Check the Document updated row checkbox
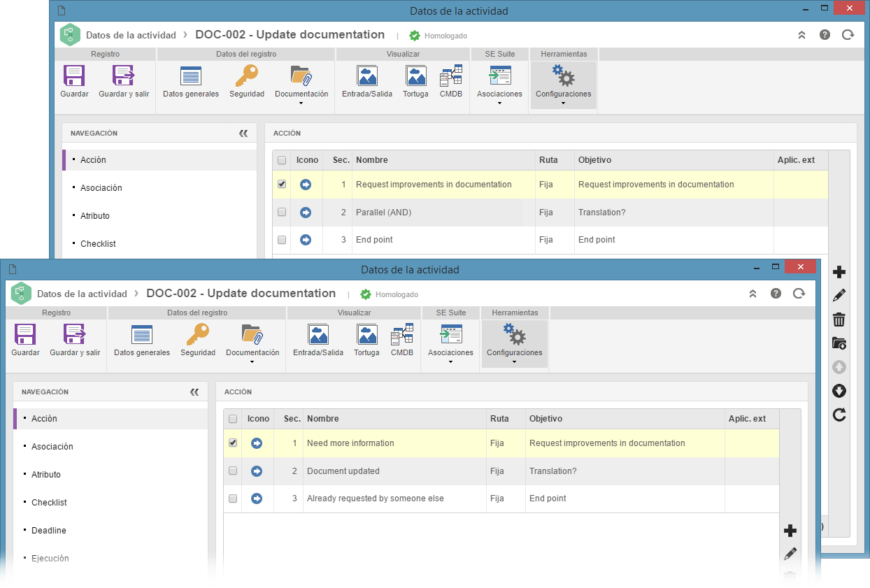The width and height of the screenshot is (870, 588). coord(233,471)
